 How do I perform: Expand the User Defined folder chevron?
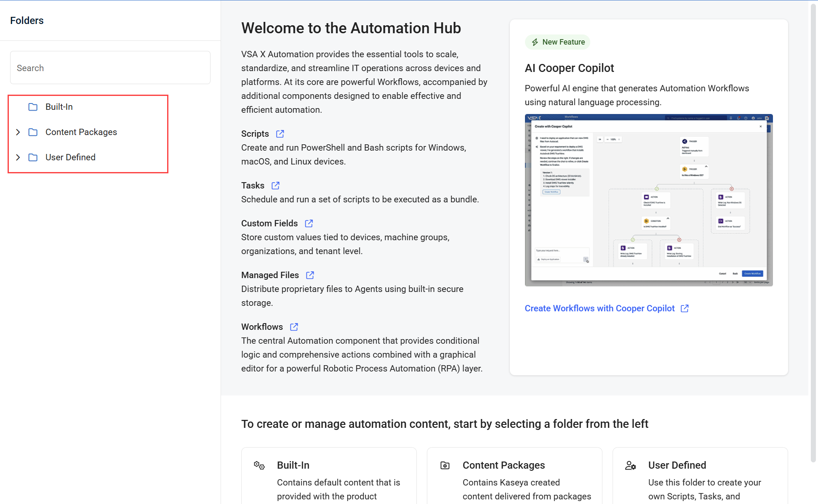[18, 157]
